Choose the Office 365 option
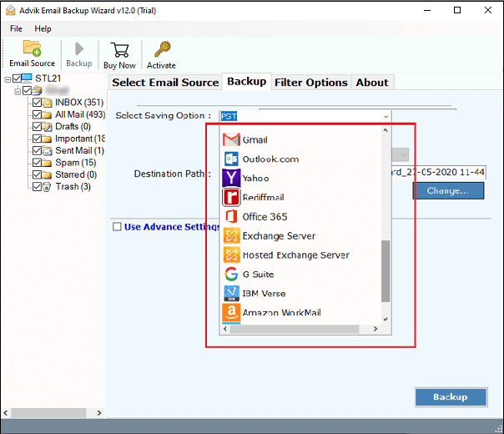 click(255, 217)
